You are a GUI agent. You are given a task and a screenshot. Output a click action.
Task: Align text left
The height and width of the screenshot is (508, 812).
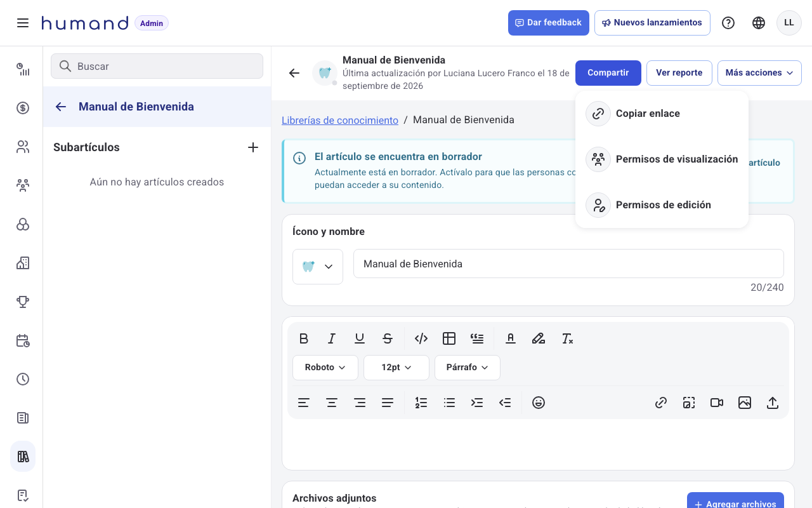pyautogui.click(x=304, y=403)
